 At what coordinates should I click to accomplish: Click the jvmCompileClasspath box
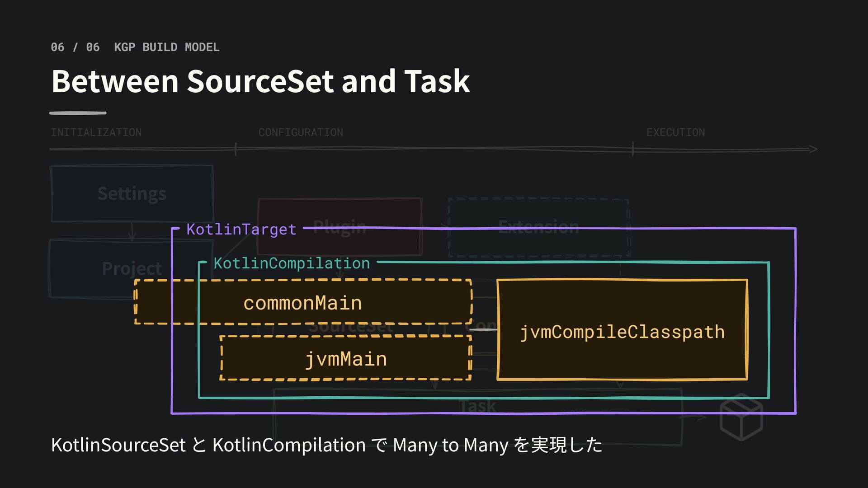tap(622, 330)
